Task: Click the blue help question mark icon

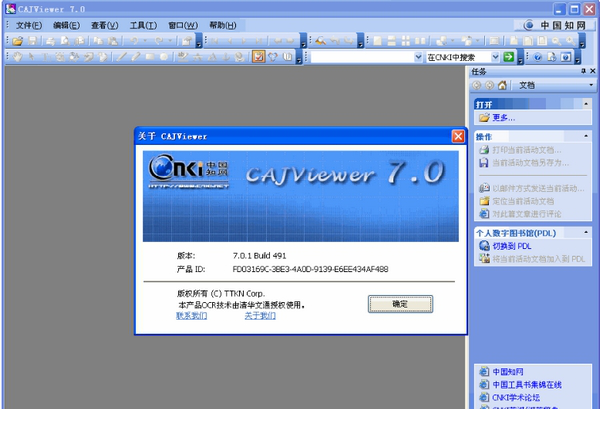Action: [x=537, y=57]
